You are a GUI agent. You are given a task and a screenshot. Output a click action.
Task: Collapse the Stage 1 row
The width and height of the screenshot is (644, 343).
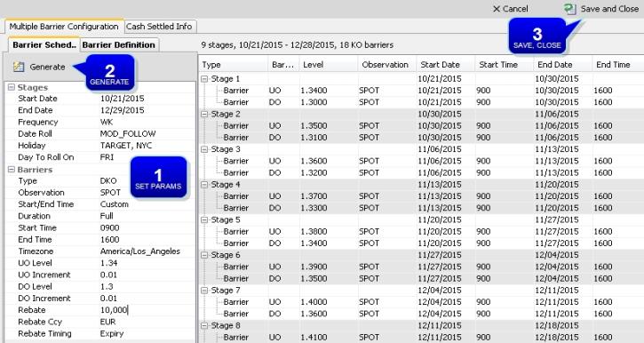point(204,79)
